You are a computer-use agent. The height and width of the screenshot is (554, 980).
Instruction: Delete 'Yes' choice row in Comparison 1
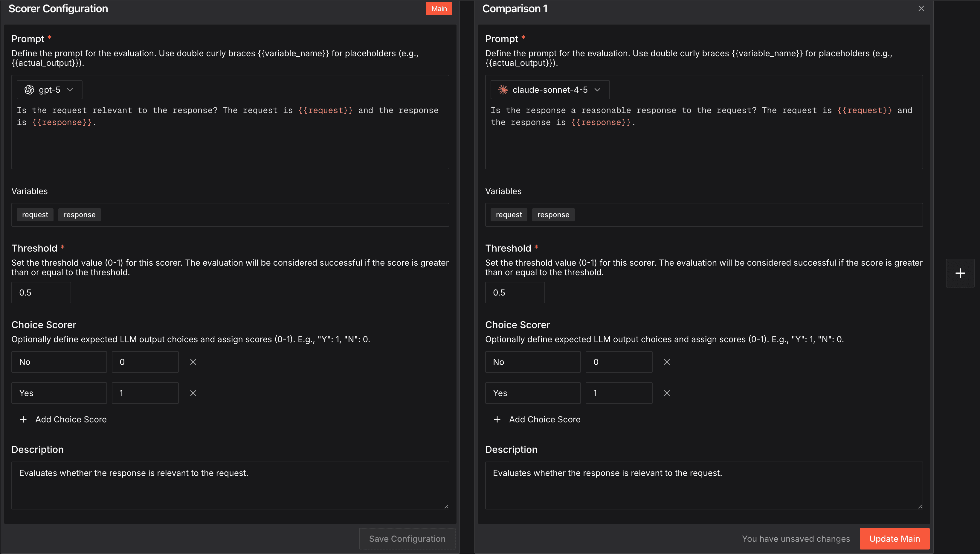666,393
